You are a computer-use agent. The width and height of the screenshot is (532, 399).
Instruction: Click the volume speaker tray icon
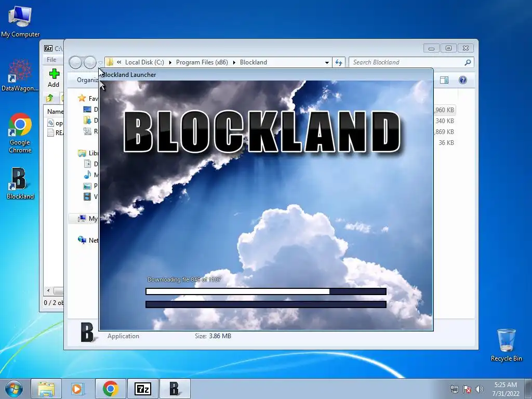pos(479,389)
